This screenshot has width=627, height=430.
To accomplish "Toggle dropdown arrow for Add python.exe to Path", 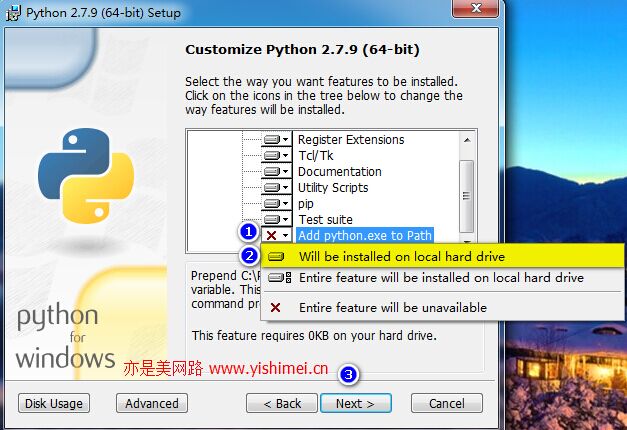I will pos(286,236).
